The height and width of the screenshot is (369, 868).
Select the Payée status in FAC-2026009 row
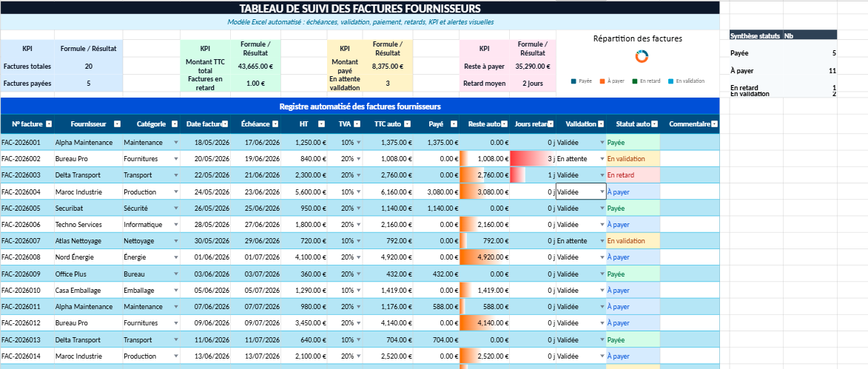pos(633,274)
